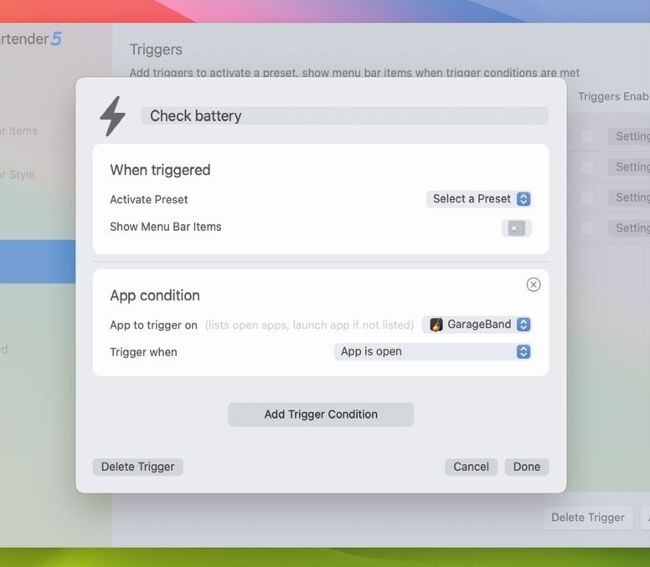Click Delete Trigger inside the dialog
Viewport: 650px width, 567px height.
(x=138, y=467)
